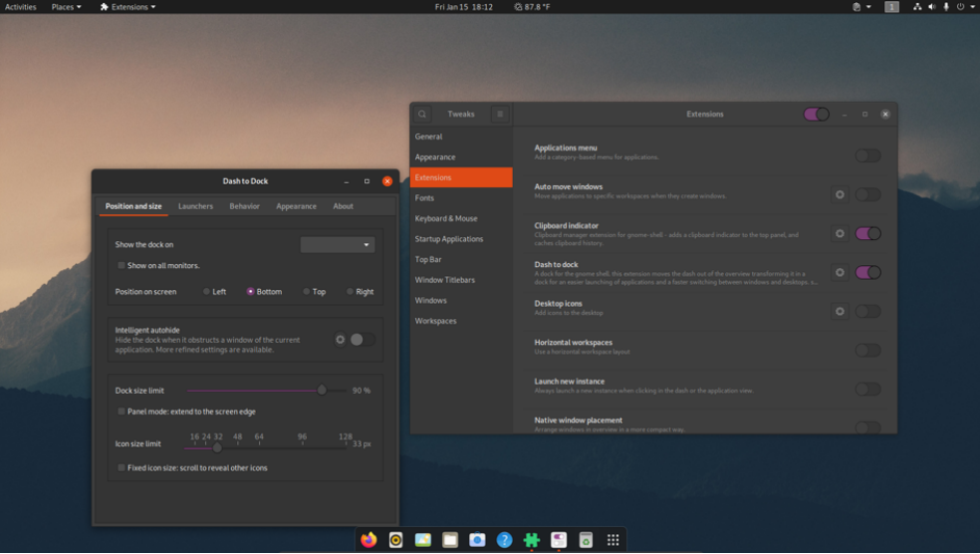Click the workspace indicator in top panel
This screenshot has width=980, height=554.
pyautogui.click(x=891, y=7)
